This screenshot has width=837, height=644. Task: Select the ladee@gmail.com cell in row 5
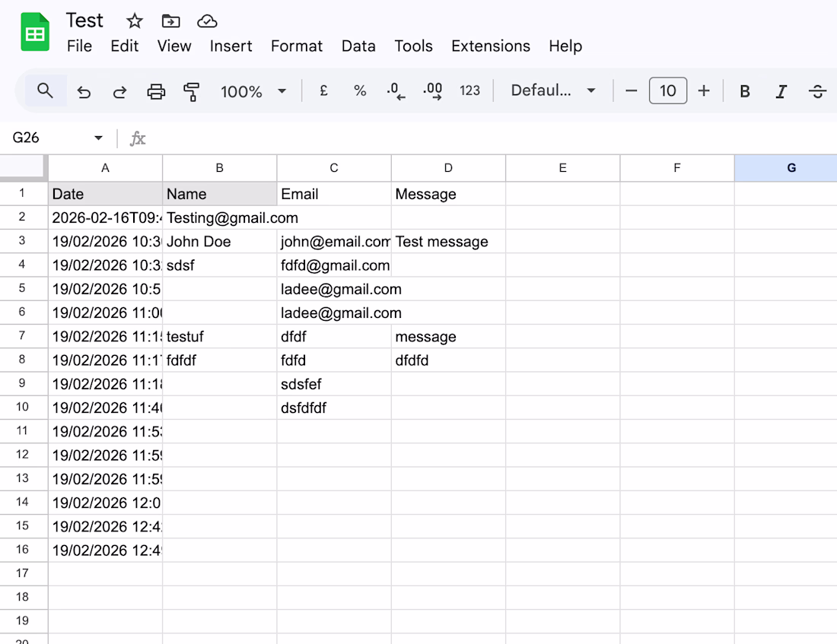coord(333,289)
